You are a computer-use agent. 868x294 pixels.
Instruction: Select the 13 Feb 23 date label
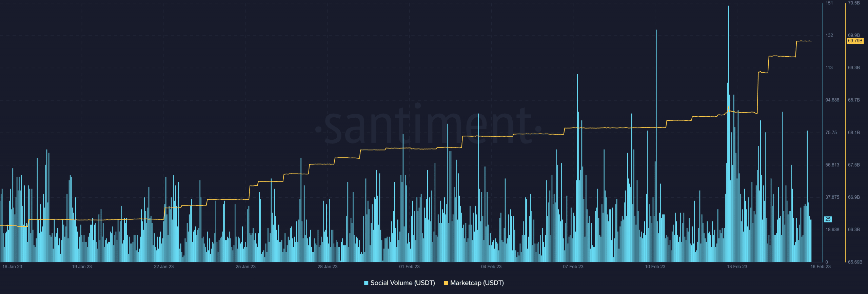[737, 267]
